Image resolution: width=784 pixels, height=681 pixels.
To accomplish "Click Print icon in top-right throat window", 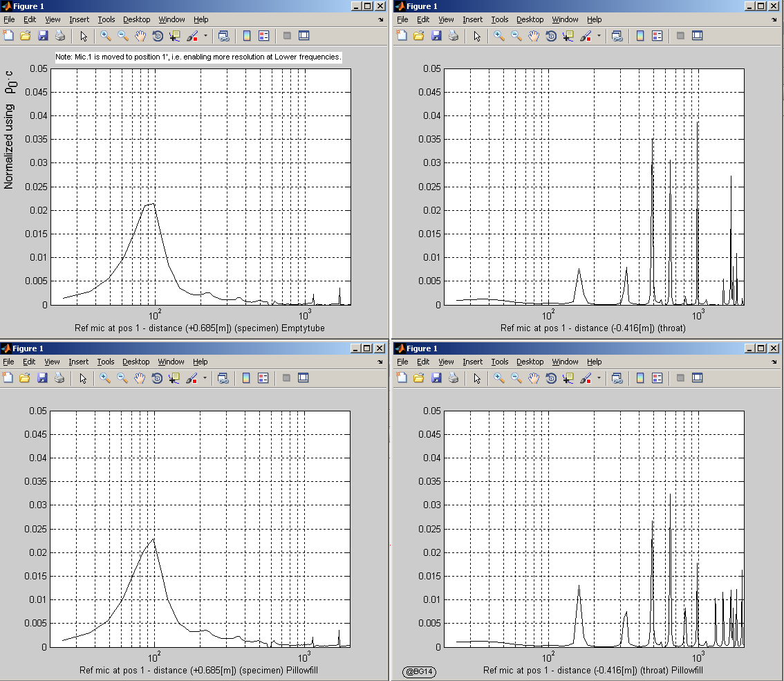I will click(454, 35).
